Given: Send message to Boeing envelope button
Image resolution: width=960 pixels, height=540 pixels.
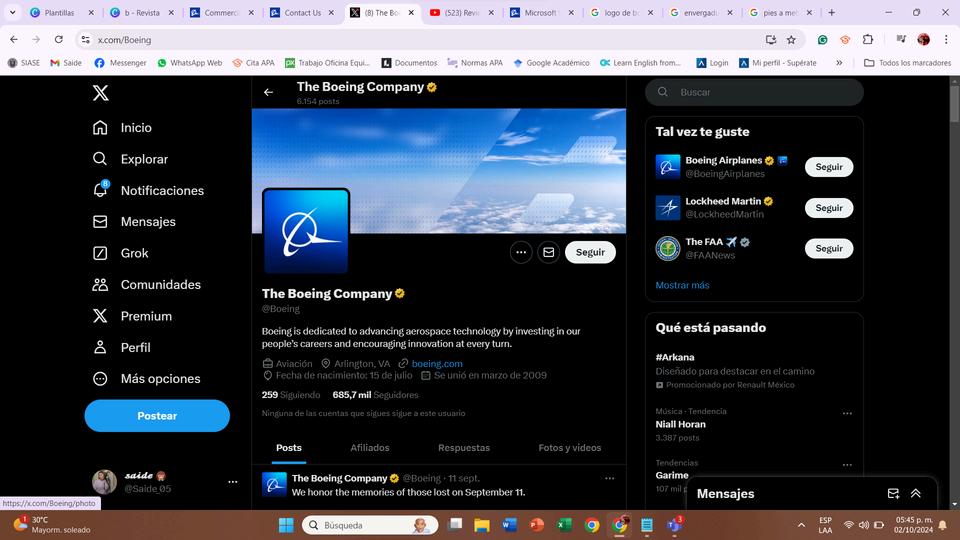Looking at the screenshot, I should [549, 252].
